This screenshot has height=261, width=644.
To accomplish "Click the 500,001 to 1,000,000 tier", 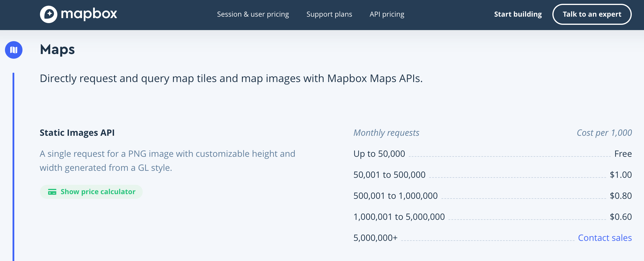I will tap(395, 196).
